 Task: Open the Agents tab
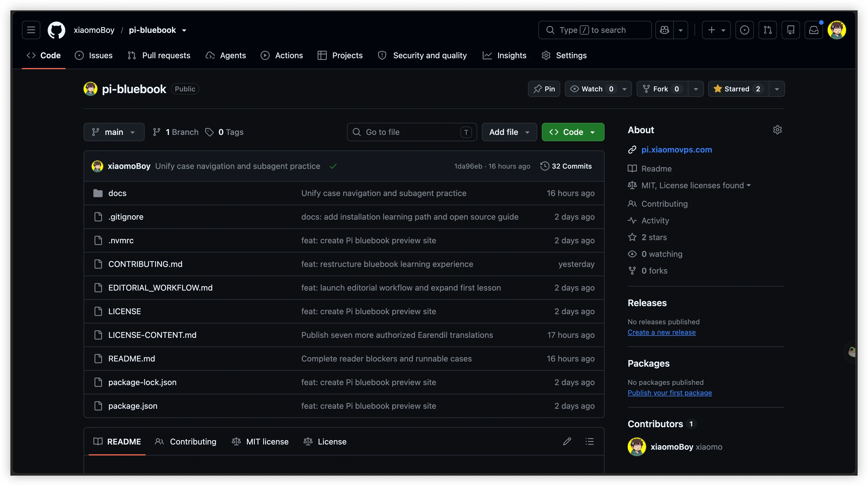[x=226, y=55]
